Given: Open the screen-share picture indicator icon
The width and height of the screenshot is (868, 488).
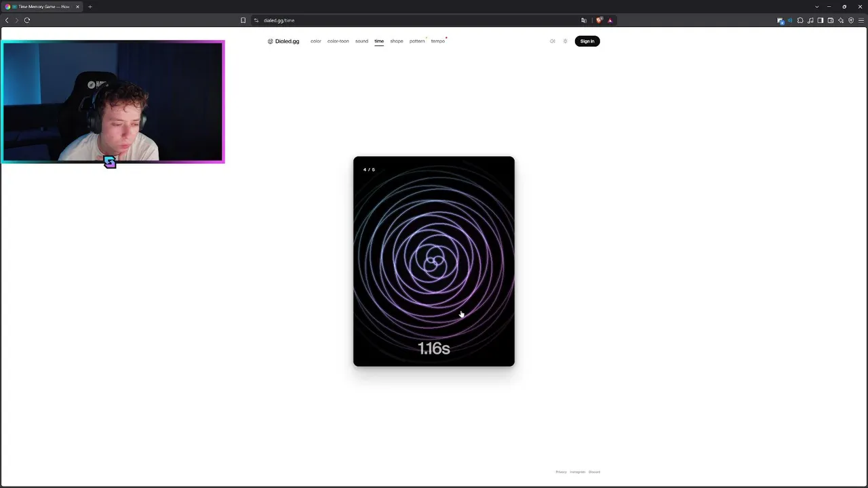Looking at the screenshot, I should (x=781, y=20).
